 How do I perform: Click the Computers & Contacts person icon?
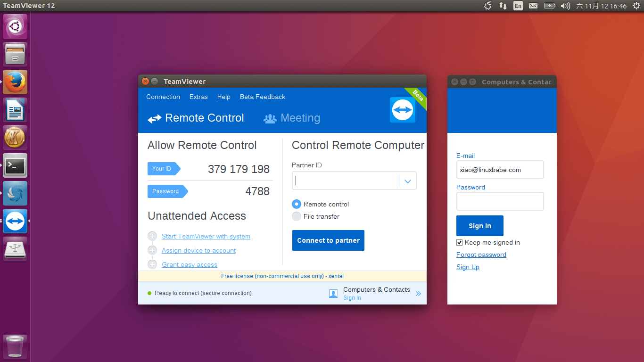[x=333, y=294]
